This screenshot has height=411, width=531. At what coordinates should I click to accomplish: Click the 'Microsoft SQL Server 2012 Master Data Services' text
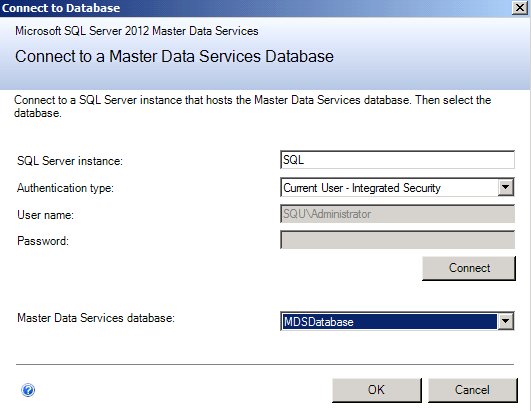[x=136, y=31]
